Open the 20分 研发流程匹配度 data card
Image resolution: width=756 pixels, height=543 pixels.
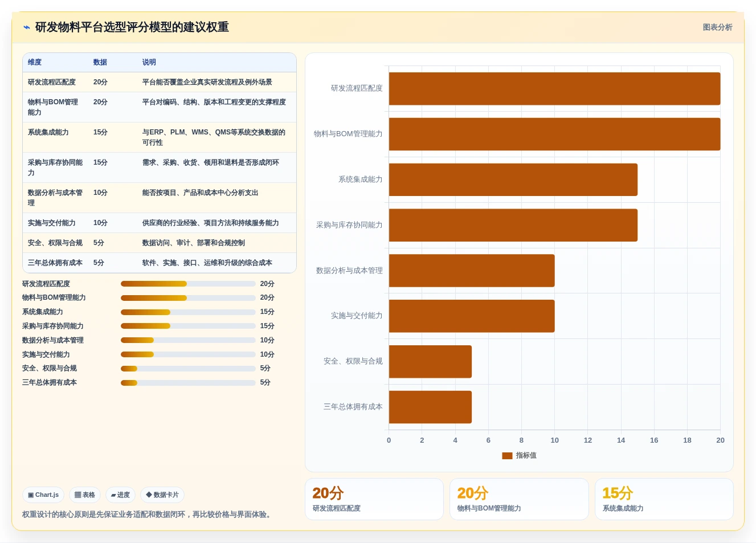374,499
